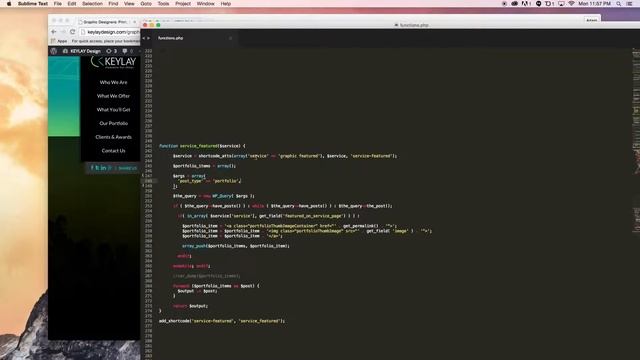The width and height of the screenshot is (640, 360).
Task: Open KEYLAY Design admin bar menu
Action: click(82, 51)
